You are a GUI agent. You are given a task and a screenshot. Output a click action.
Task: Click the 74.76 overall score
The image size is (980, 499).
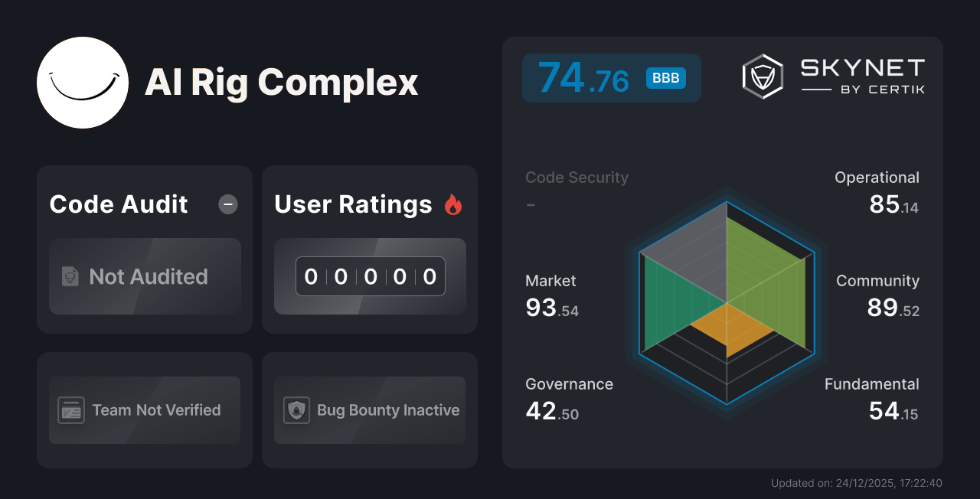[582, 77]
